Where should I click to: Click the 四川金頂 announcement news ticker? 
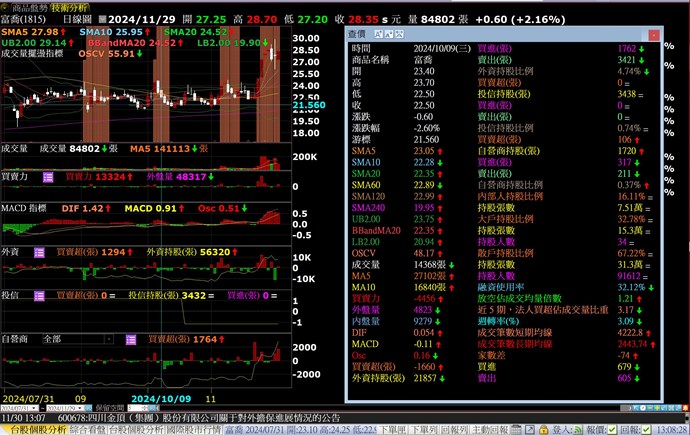click(200, 418)
